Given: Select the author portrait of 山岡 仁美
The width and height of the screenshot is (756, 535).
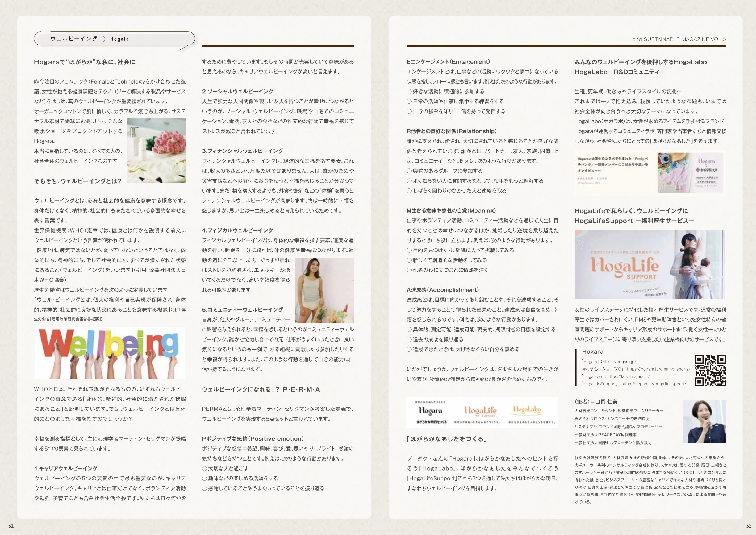Looking at the screenshot, I should pos(705,422).
